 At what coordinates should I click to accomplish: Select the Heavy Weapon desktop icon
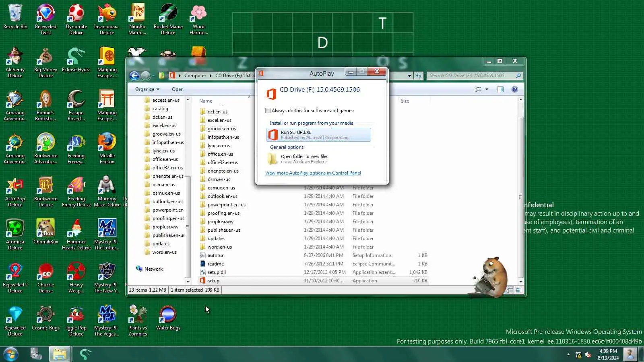click(76, 278)
